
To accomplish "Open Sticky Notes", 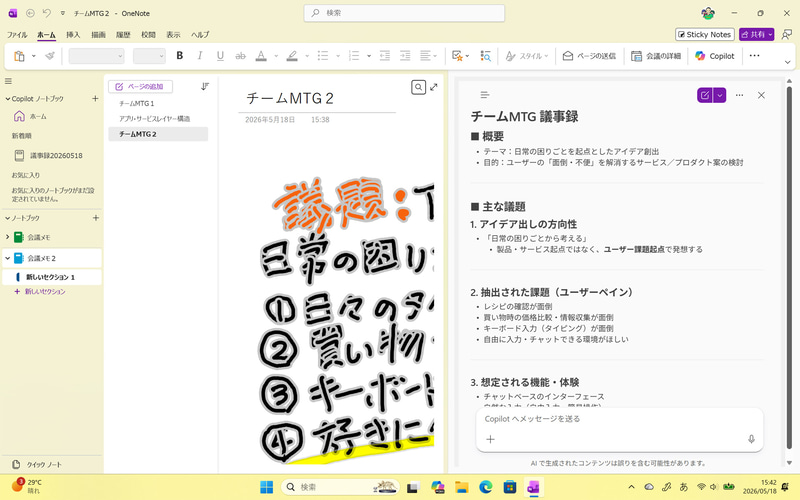I will click(705, 34).
